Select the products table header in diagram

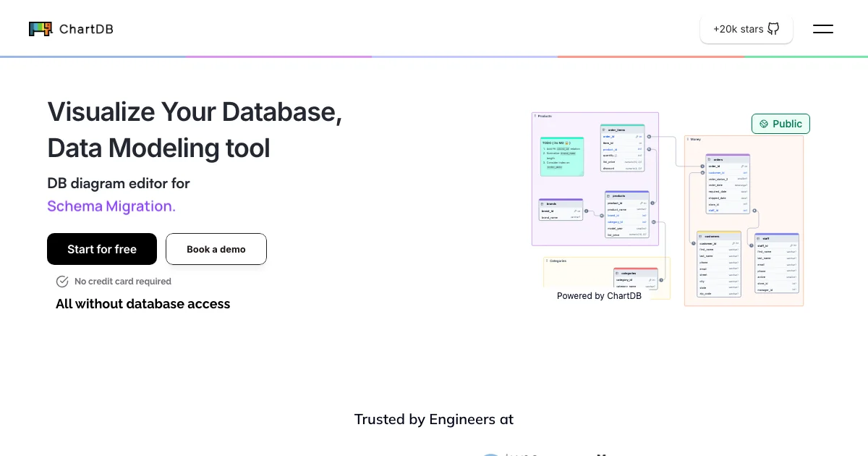(x=627, y=196)
